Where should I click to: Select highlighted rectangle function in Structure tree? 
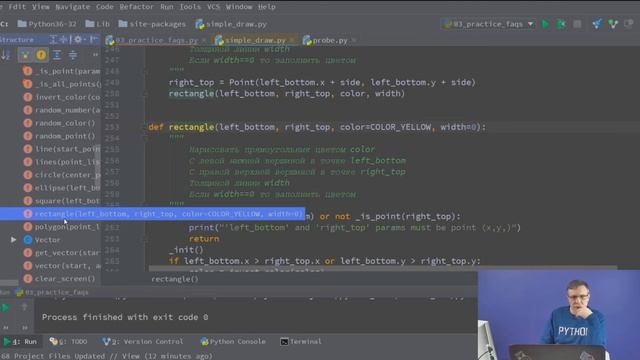152,213
